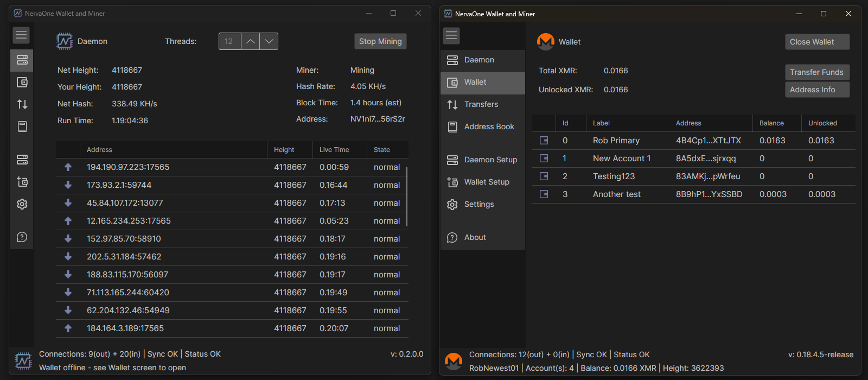The height and width of the screenshot is (380, 868).
Task: Select peer row 152.97.85.70:58910
Action: click(x=232, y=239)
